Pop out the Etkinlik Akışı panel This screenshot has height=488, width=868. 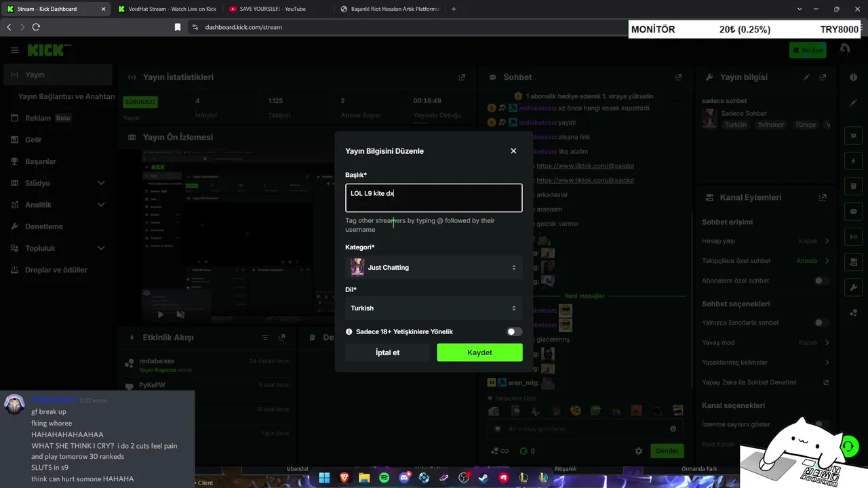(x=281, y=338)
